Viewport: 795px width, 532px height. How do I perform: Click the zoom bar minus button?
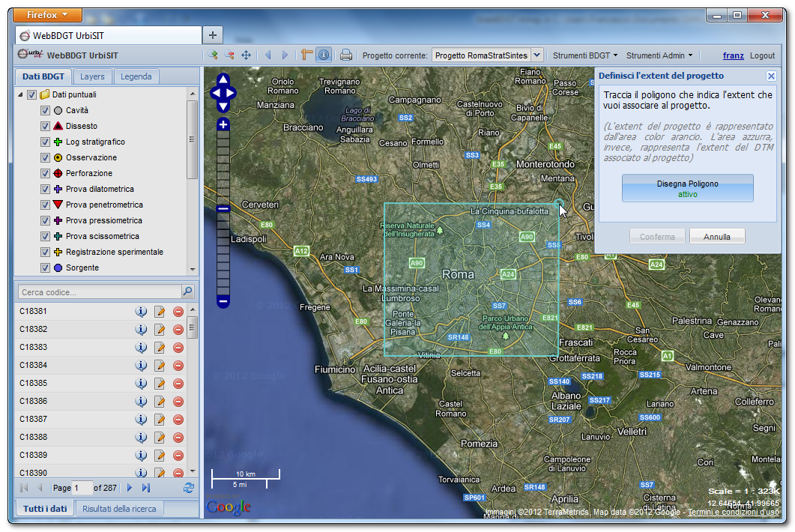click(223, 301)
